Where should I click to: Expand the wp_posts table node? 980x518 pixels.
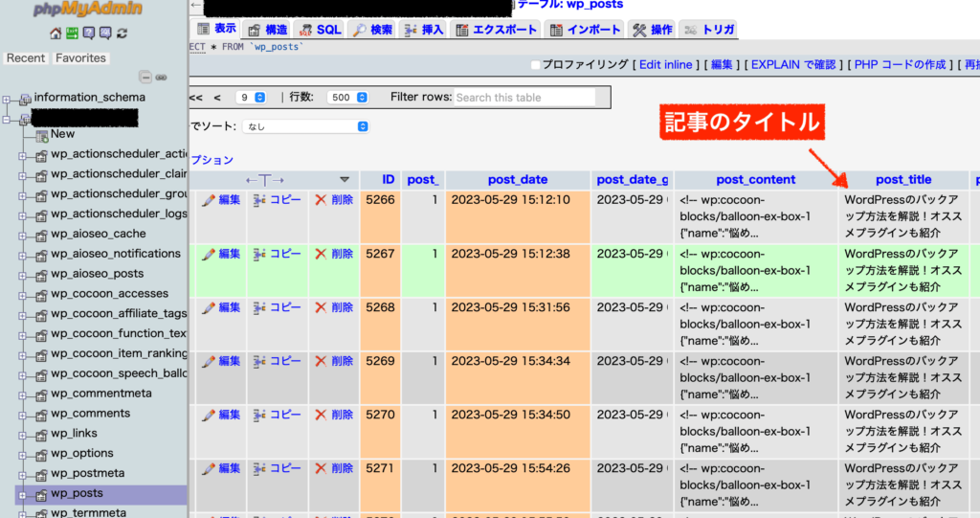click(x=23, y=495)
